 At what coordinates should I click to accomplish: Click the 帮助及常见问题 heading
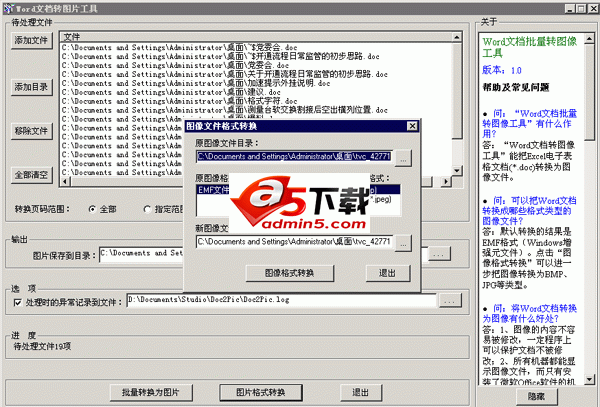(516, 88)
